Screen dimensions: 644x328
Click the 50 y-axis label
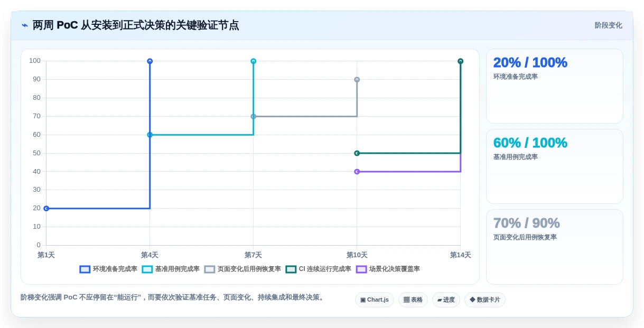pyautogui.click(x=36, y=153)
